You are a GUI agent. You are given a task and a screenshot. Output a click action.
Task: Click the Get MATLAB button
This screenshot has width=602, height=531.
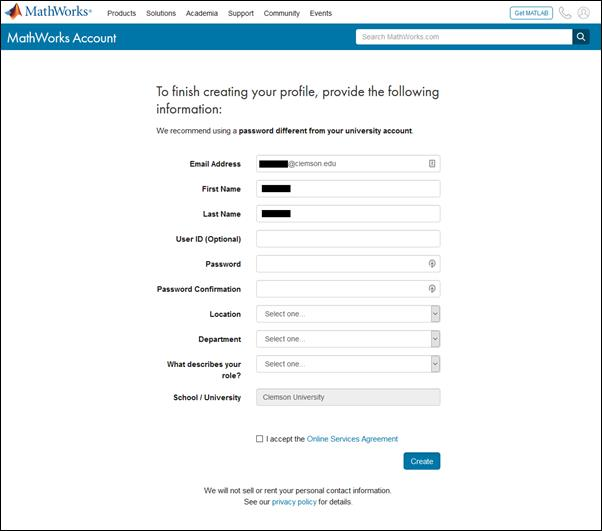[x=531, y=13]
